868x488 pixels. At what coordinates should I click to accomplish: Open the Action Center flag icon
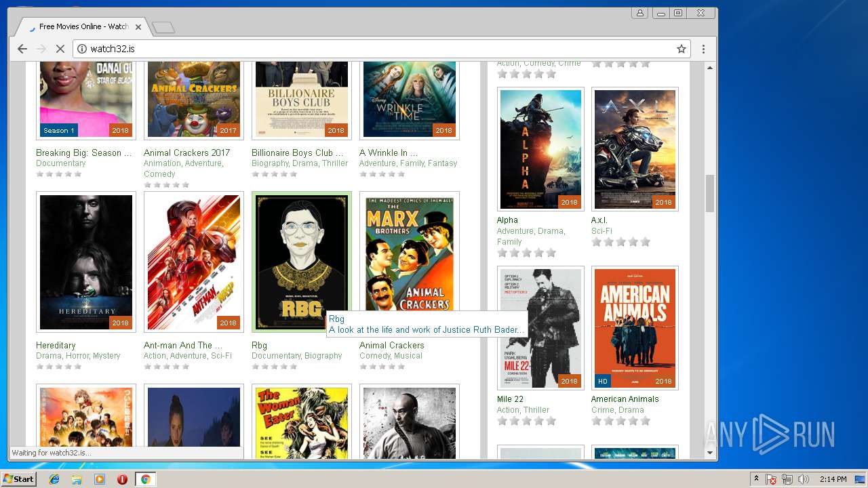tap(772, 479)
